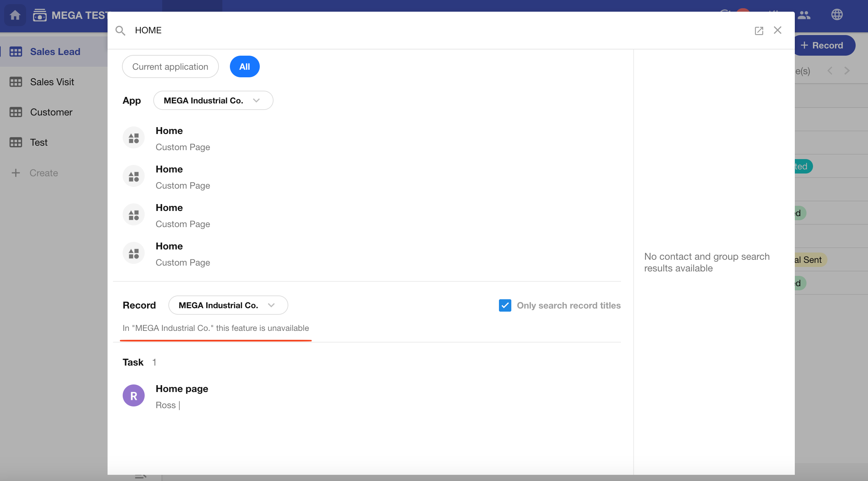Open search in new window icon

[x=759, y=31]
